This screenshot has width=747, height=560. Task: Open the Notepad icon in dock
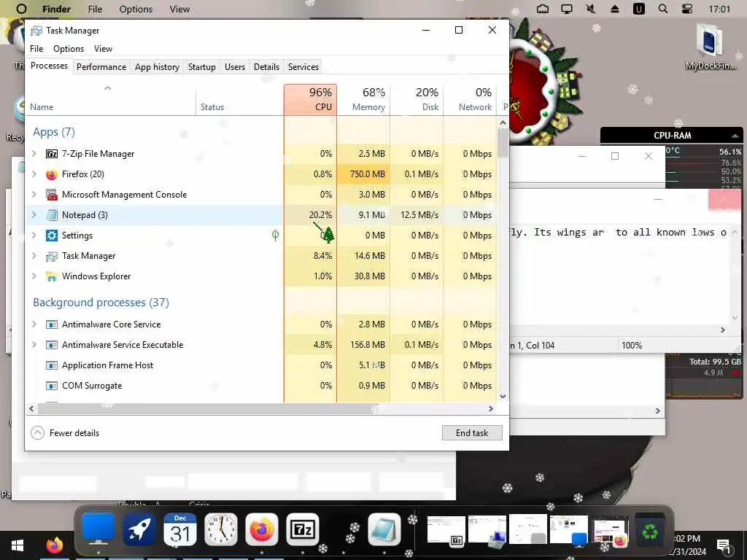384,529
